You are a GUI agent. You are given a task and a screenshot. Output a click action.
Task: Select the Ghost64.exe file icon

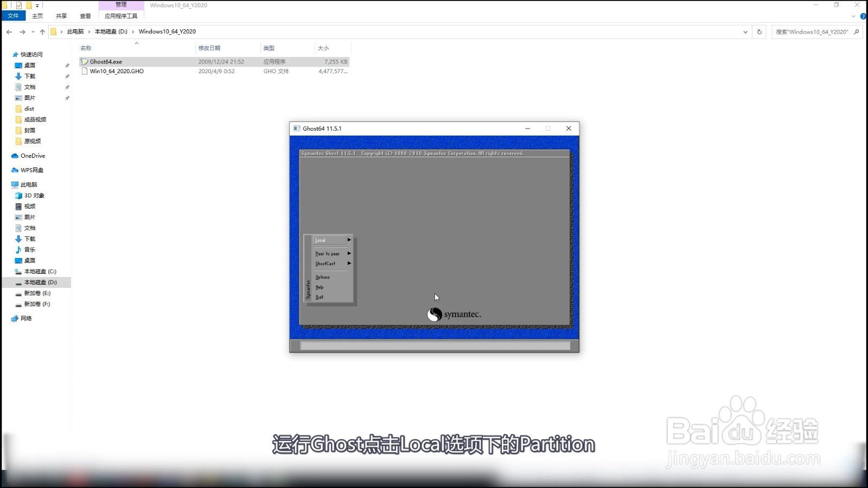point(84,62)
